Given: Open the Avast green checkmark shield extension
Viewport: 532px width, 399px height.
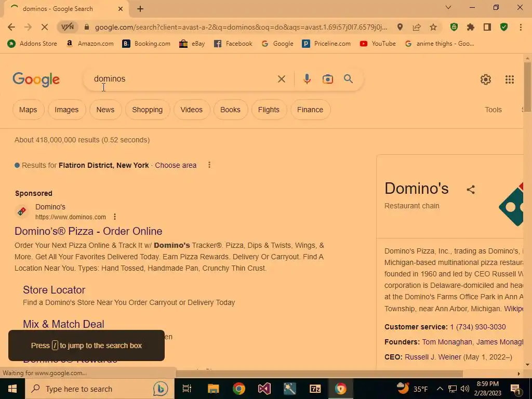Looking at the screenshot, I should point(504,27).
